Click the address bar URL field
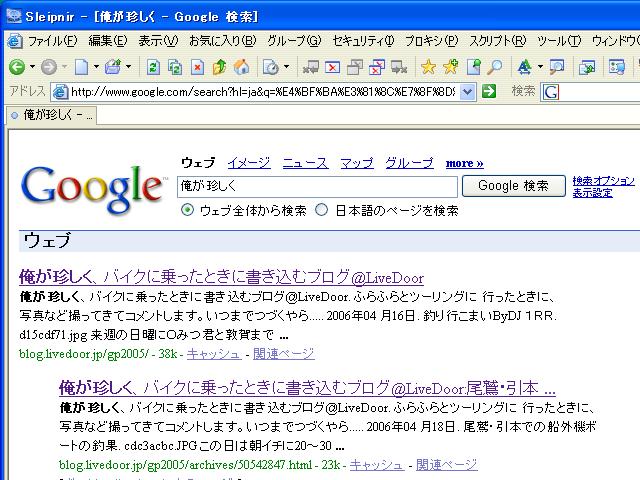 263,92
